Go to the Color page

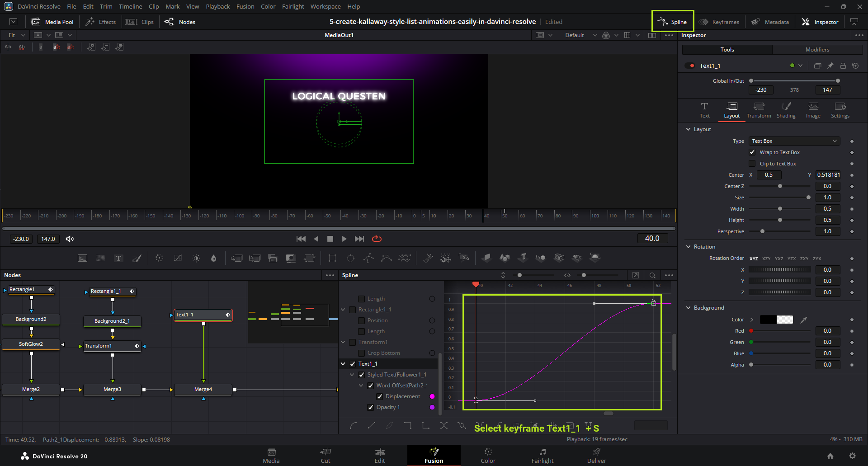coord(488,455)
